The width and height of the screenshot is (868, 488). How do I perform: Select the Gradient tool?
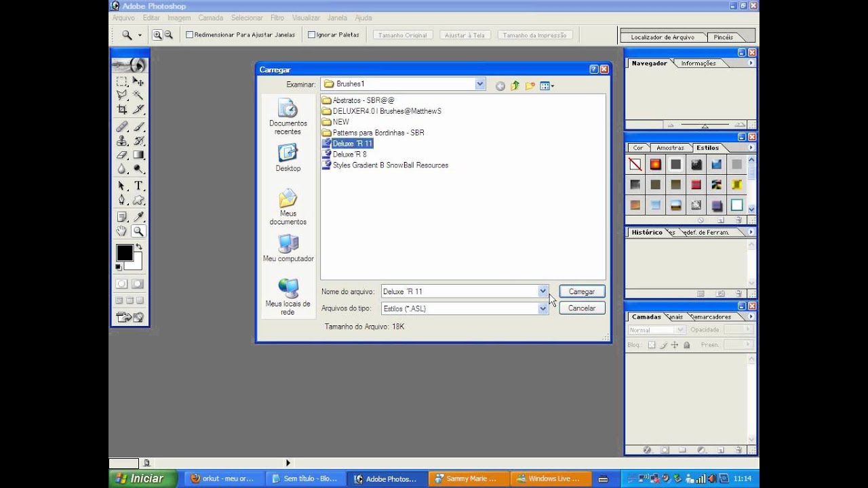click(x=138, y=155)
